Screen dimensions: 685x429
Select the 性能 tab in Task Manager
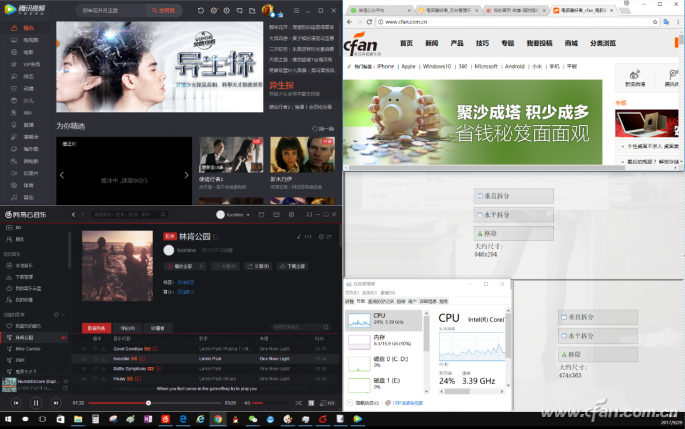360,301
